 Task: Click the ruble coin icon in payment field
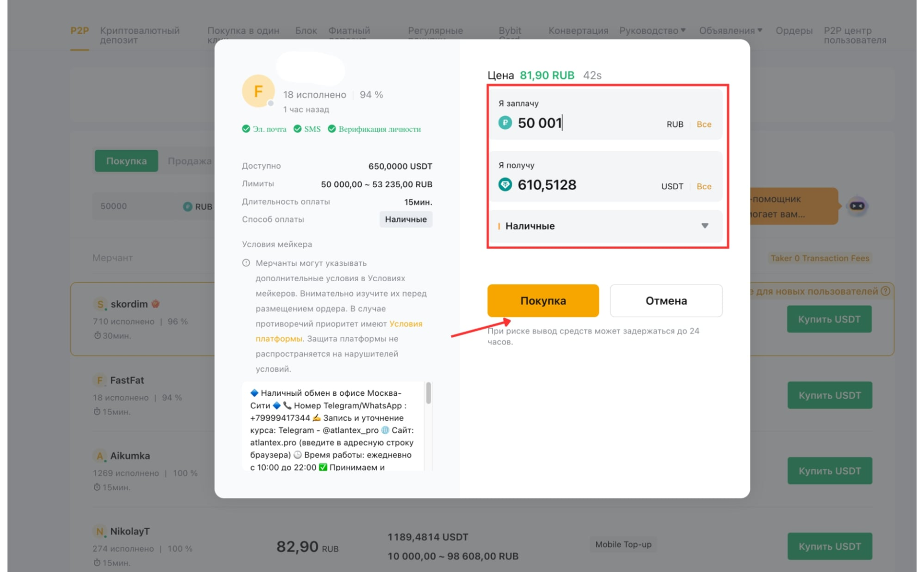coord(505,123)
